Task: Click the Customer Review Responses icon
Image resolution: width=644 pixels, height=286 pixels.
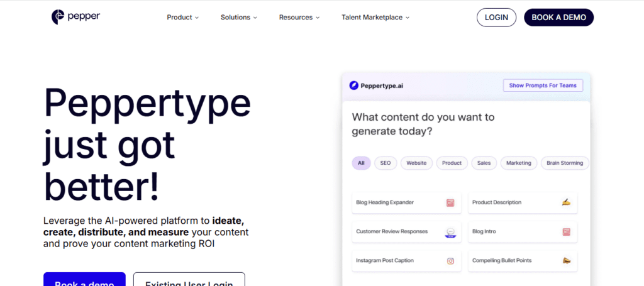Action: [450, 232]
